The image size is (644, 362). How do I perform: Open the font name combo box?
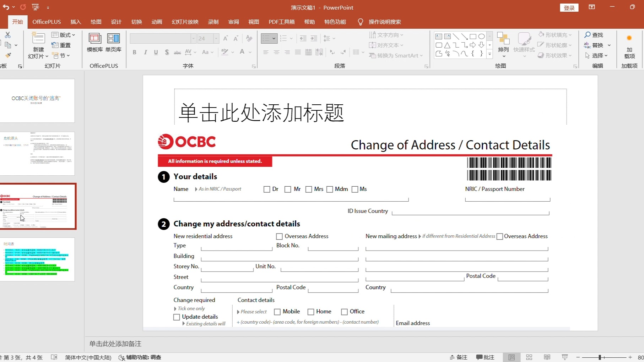tap(163, 38)
